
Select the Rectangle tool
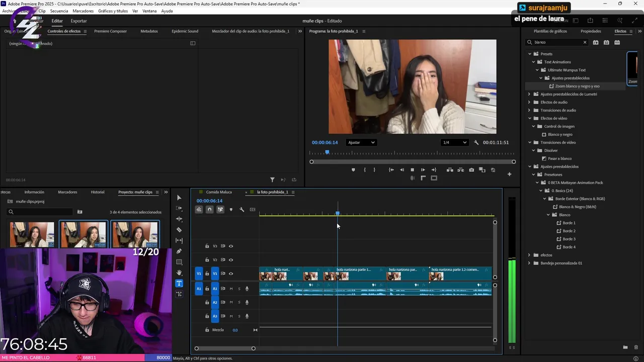point(179,262)
